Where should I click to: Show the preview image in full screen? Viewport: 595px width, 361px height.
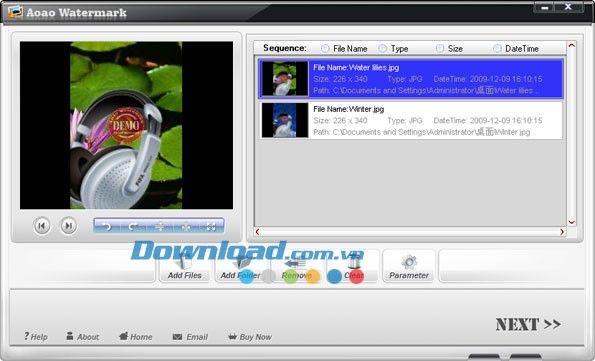211,227
